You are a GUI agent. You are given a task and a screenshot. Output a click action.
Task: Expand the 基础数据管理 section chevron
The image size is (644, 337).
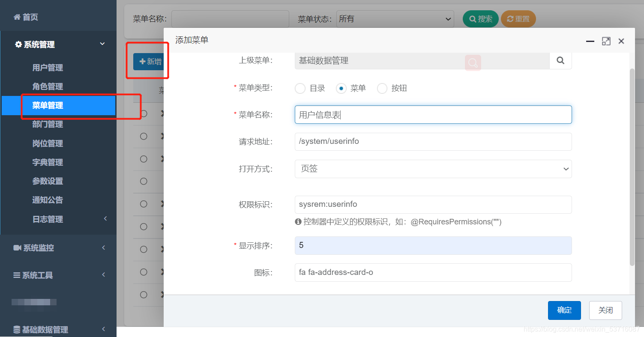pyautogui.click(x=104, y=329)
